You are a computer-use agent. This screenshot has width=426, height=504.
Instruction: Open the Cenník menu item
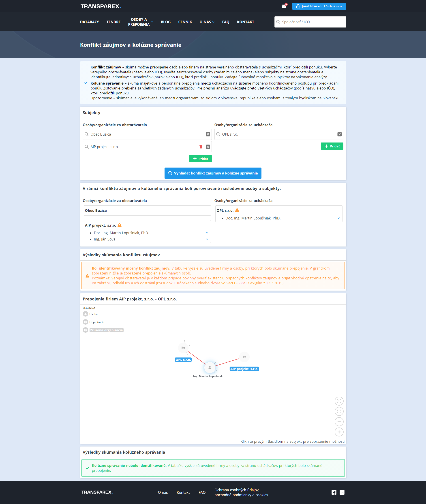point(185,22)
